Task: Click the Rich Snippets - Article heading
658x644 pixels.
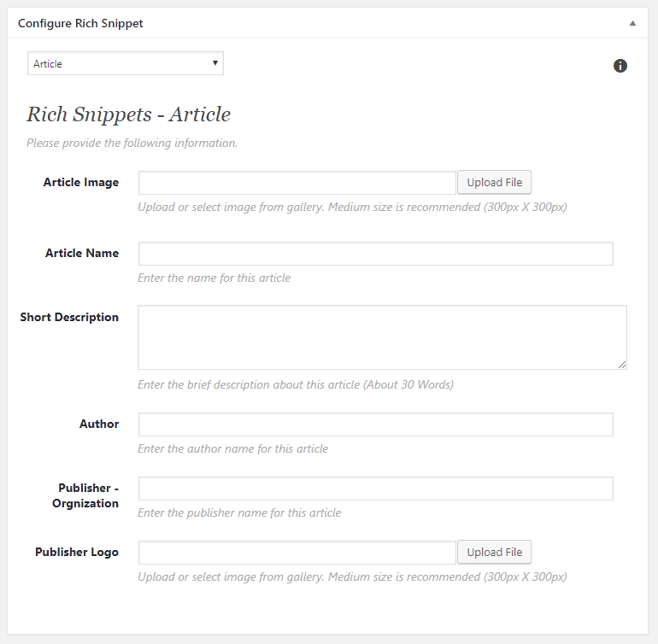Action: click(128, 114)
